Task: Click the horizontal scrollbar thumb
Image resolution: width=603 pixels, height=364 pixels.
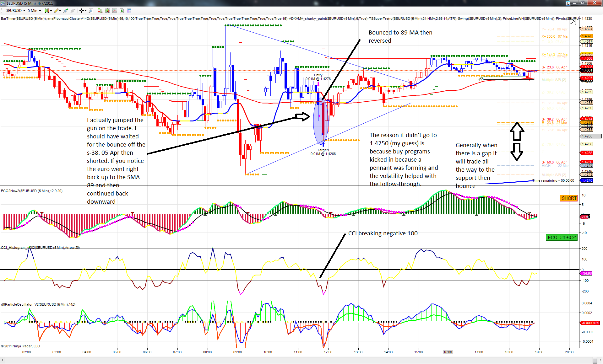Action: pos(595,360)
